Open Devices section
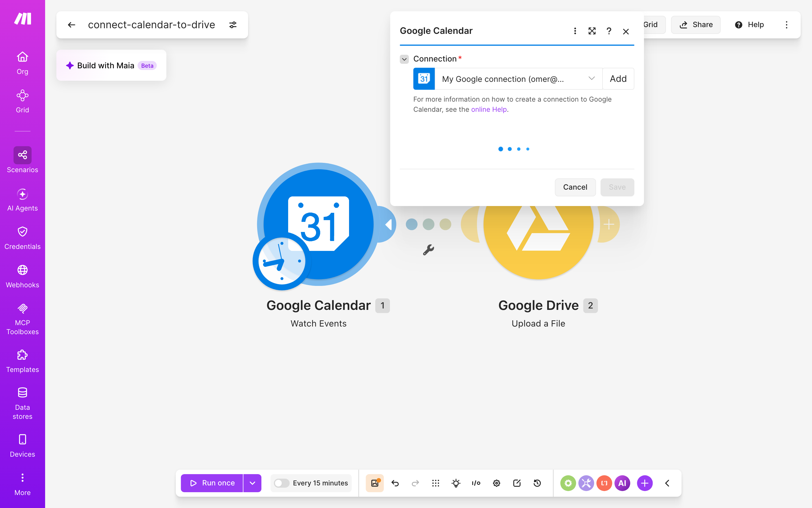 tap(23, 446)
